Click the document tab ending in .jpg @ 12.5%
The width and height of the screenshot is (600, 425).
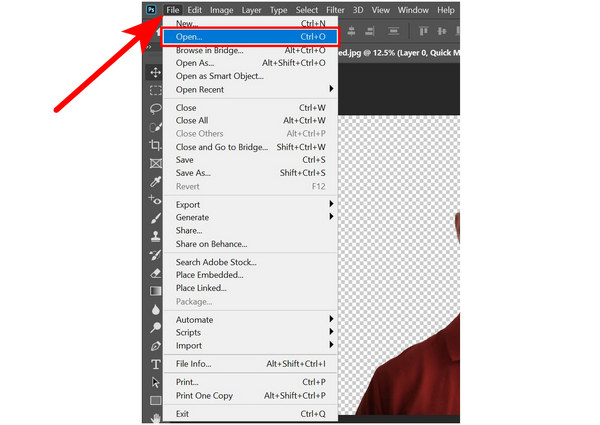point(399,53)
